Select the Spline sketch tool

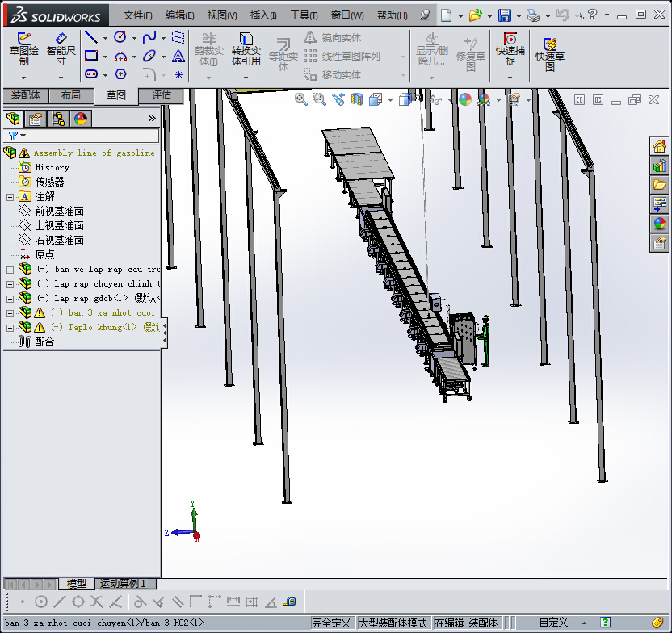pos(149,37)
